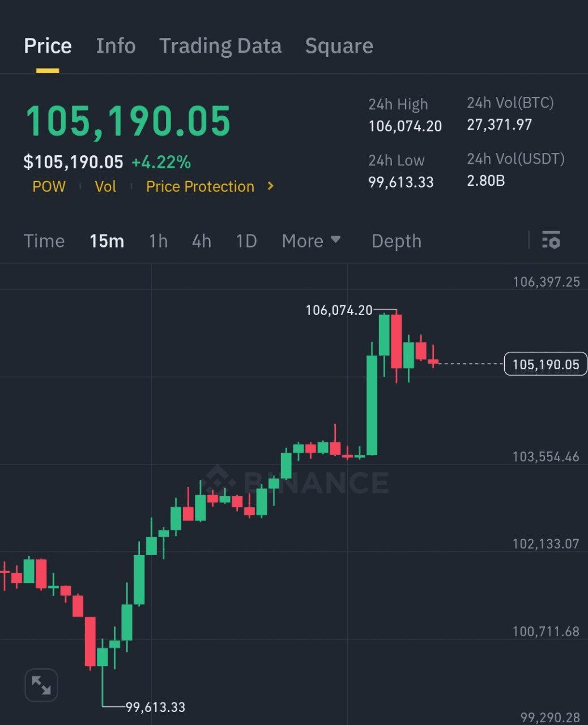The image size is (588, 725).
Task: Click the Price Protection arrow chevron
Action: (x=271, y=186)
